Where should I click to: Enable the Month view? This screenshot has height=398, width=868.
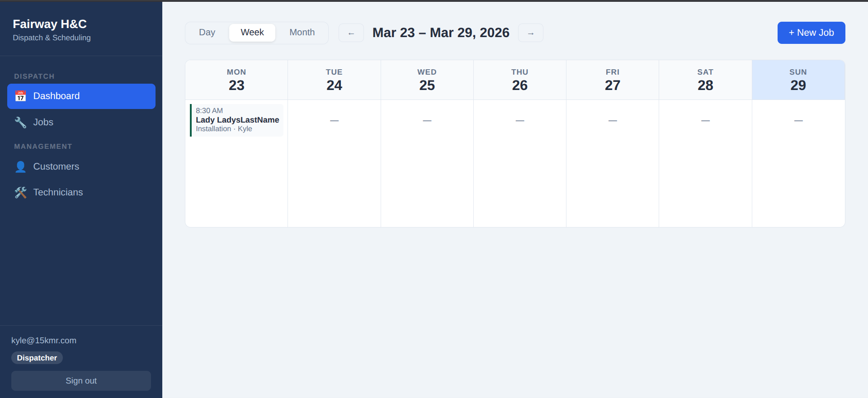pyautogui.click(x=302, y=32)
